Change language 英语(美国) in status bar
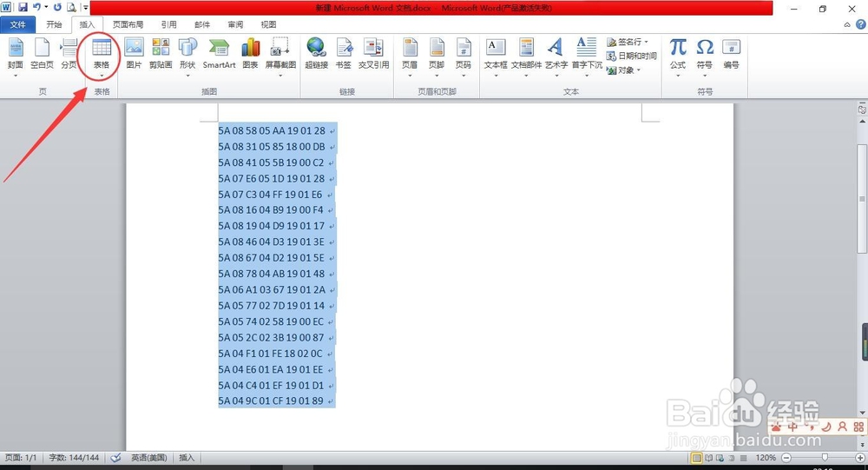This screenshot has height=470, width=868. (149, 458)
